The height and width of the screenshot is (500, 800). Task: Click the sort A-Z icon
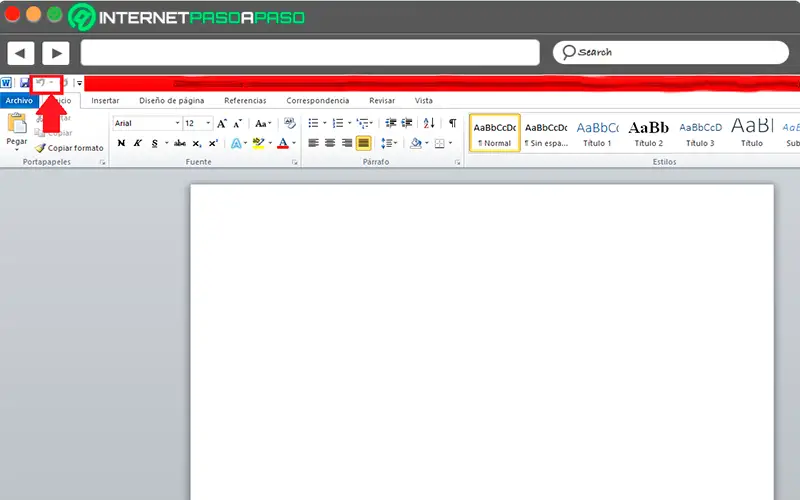point(429,123)
